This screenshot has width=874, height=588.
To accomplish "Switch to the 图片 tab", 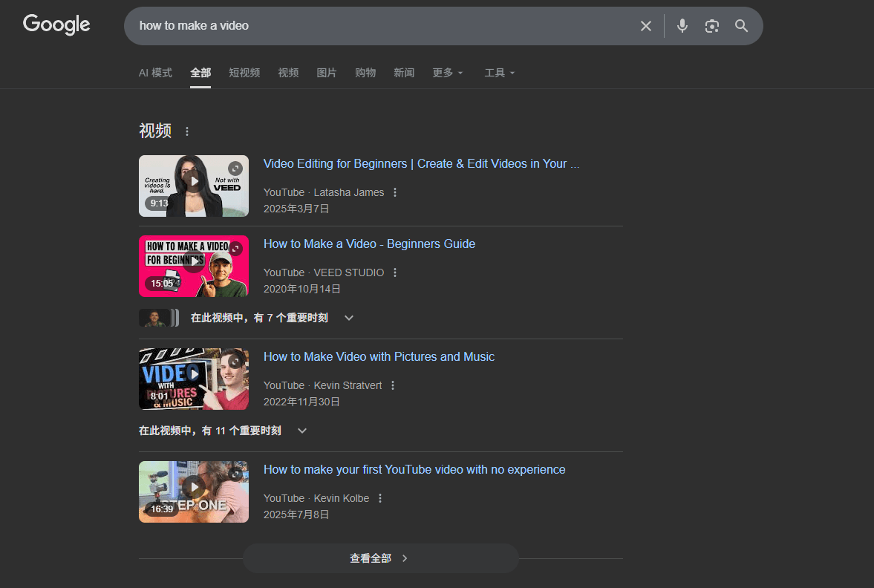I will tap(327, 73).
